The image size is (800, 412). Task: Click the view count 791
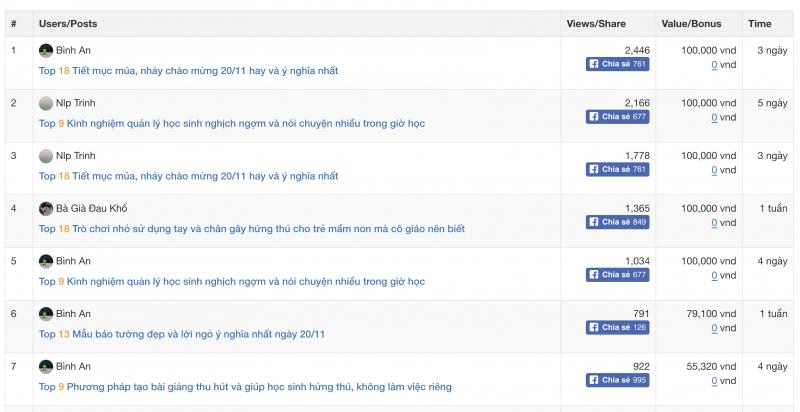641,314
